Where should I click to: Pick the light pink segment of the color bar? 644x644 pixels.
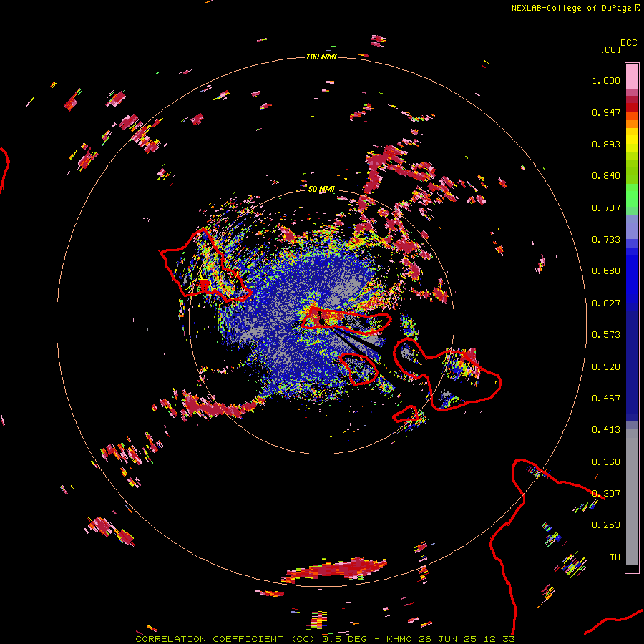632,76
